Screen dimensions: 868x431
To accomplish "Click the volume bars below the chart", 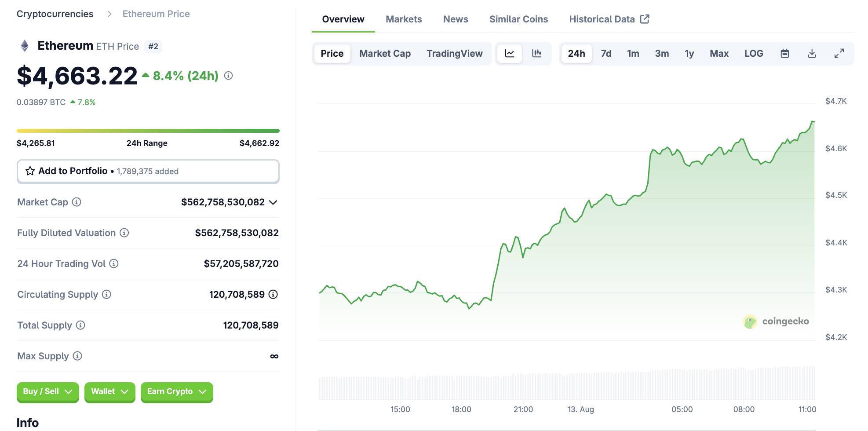I will tap(567, 383).
